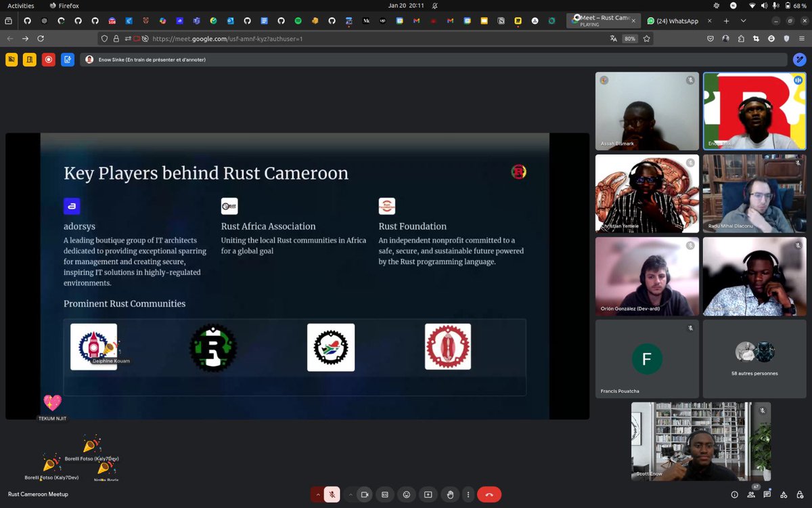Image resolution: width=812 pixels, height=508 pixels.
Task: Select Francis Pouatcha's avatar tile
Action: [x=647, y=359]
